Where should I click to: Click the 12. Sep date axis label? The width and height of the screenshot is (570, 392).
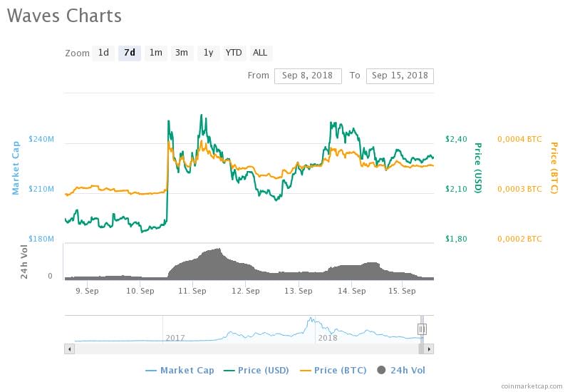[x=246, y=291]
